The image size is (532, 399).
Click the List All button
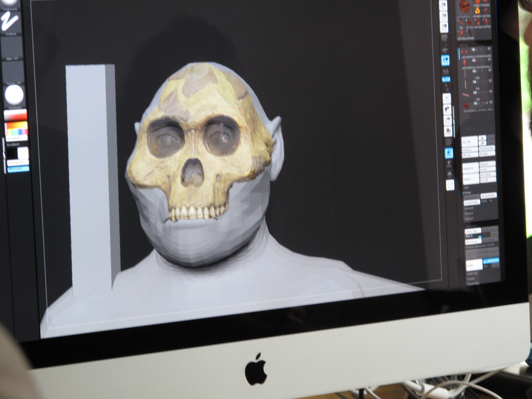(470, 141)
